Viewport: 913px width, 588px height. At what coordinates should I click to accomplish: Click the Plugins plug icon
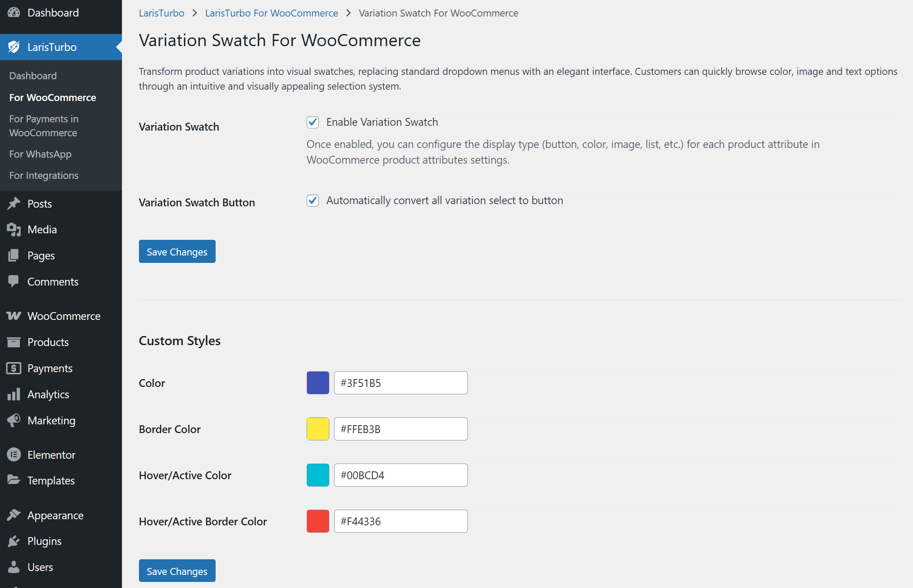[x=14, y=541]
